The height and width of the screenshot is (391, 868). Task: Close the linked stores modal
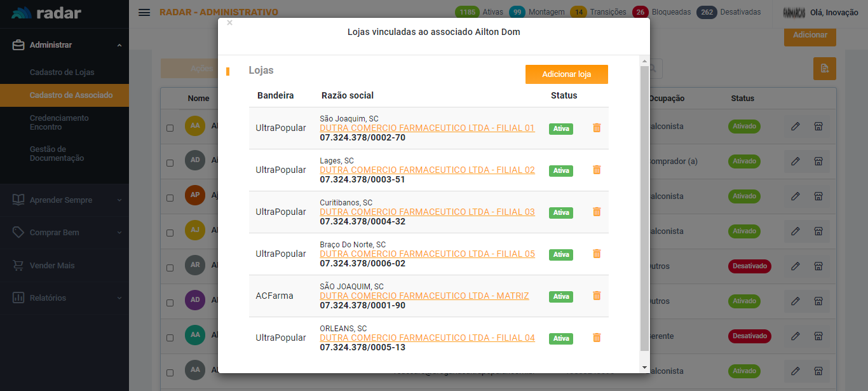click(x=229, y=23)
